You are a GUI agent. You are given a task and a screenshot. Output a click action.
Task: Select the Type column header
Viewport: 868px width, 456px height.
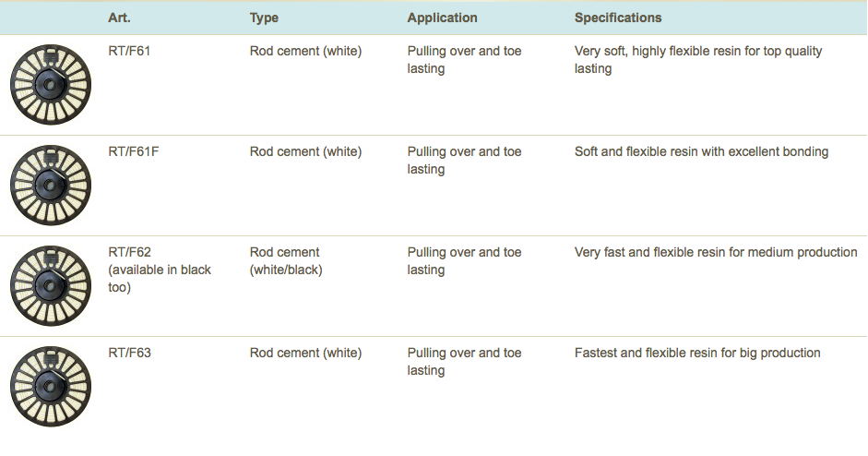[264, 18]
